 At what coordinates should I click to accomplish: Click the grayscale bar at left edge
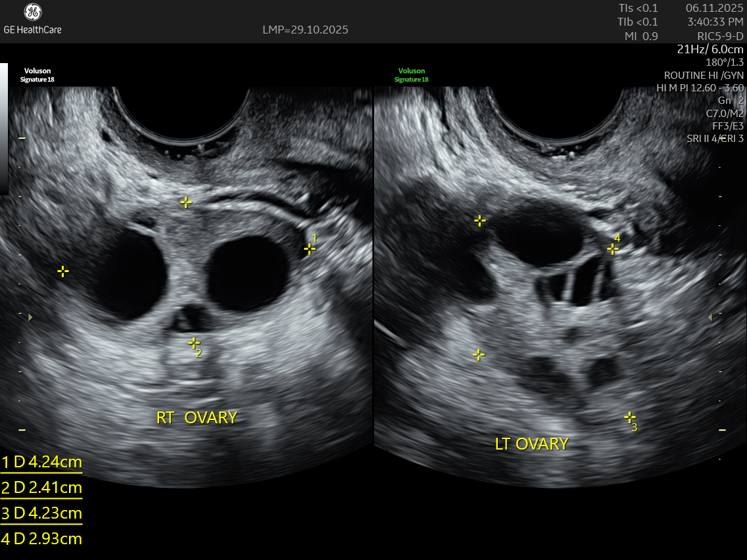4,128
